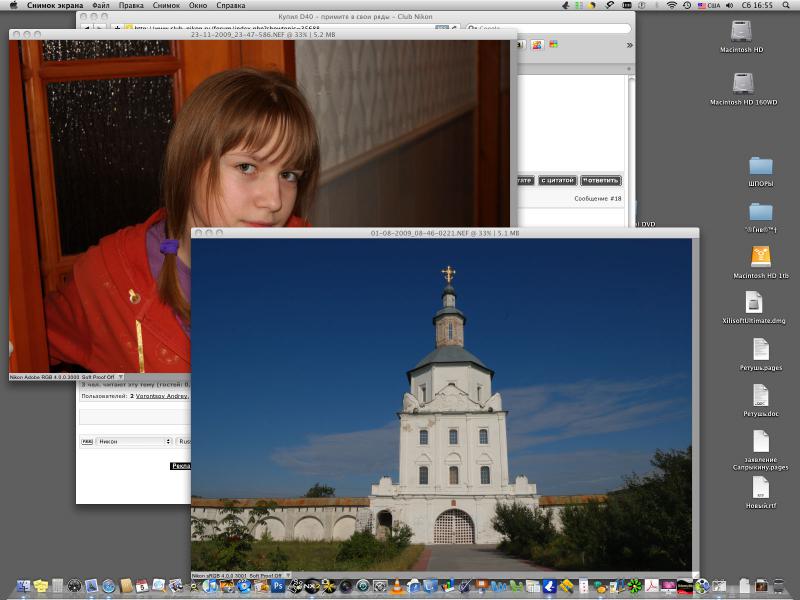
Task: Select Ретушь.doc file on desktop
Action: (761, 395)
